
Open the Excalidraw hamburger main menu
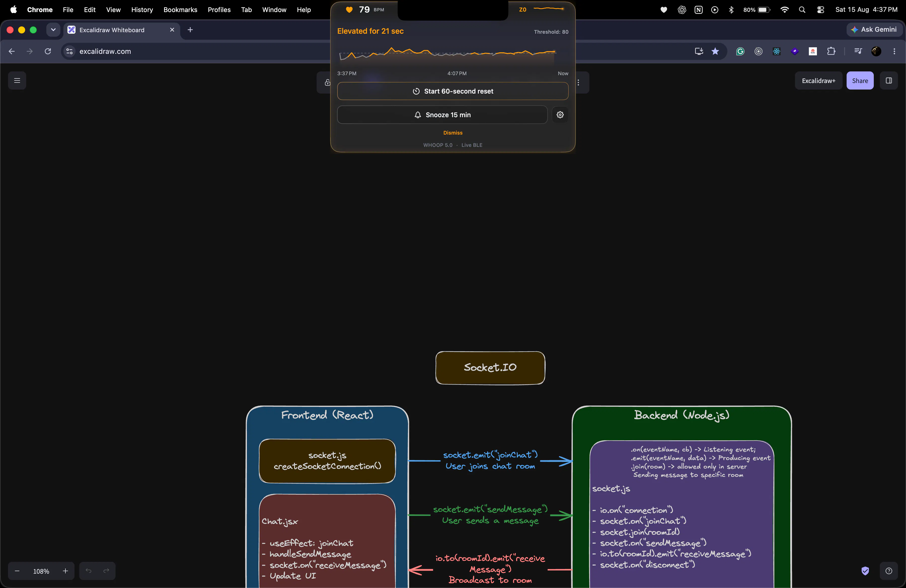pos(17,81)
